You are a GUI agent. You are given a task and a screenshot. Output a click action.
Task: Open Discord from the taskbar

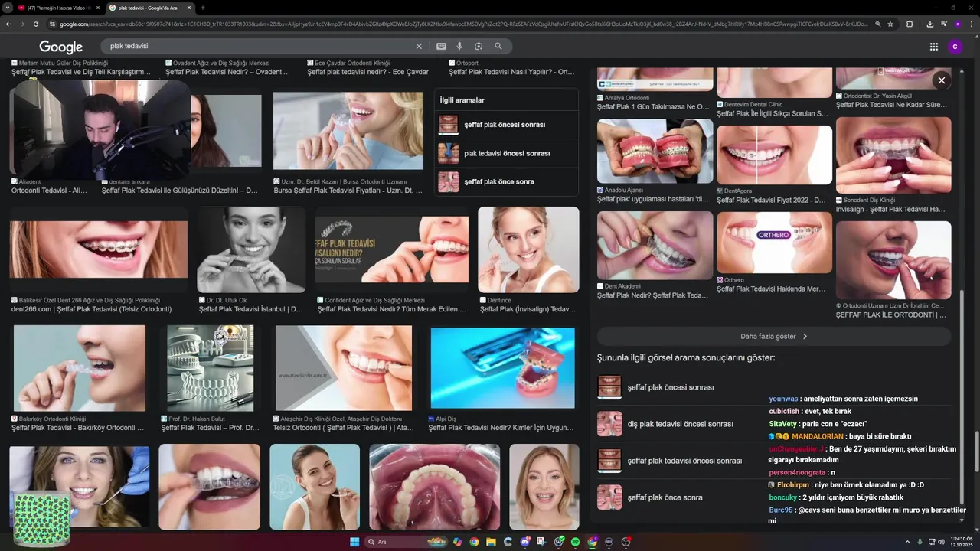(x=525, y=542)
